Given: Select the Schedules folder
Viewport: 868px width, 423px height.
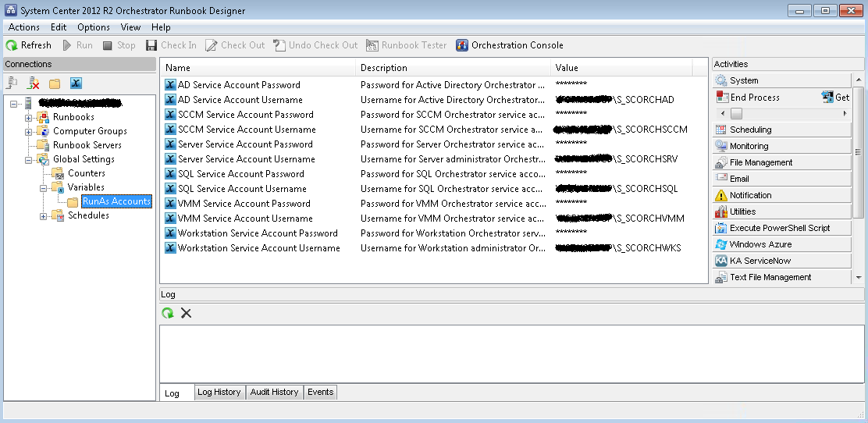Looking at the screenshot, I should pos(88,215).
